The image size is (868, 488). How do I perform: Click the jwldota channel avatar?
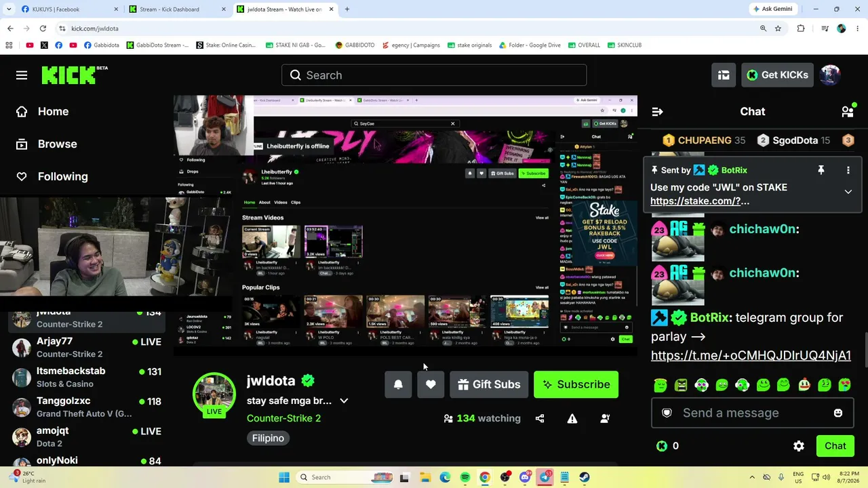point(214,394)
